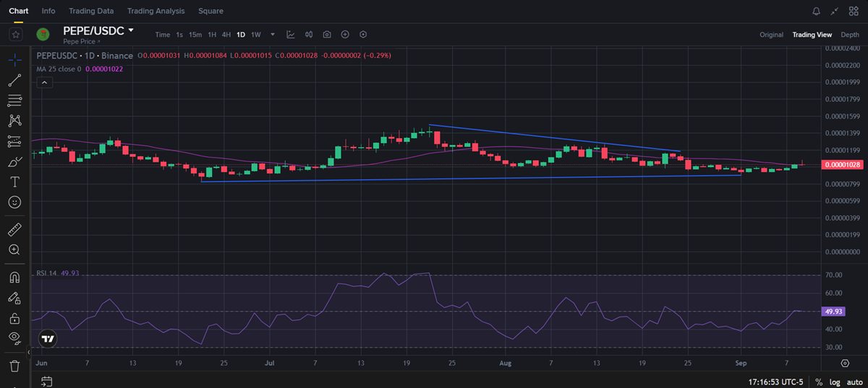868x388 pixels.
Task: Open the RSI pane gear settings
Action: click(x=845, y=363)
